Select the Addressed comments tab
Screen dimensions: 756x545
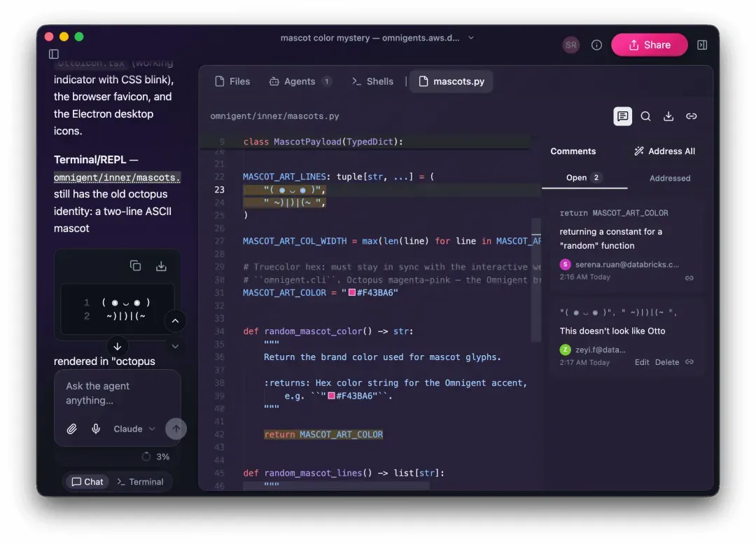pos(670,178)
